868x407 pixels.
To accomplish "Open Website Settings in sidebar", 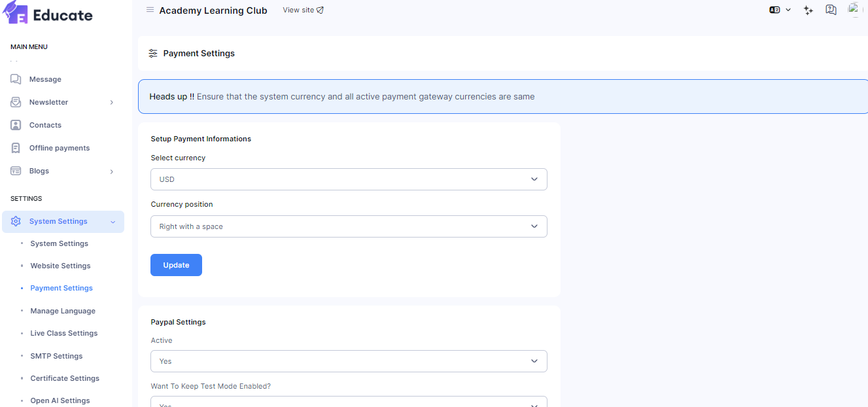I will (60, 266).
